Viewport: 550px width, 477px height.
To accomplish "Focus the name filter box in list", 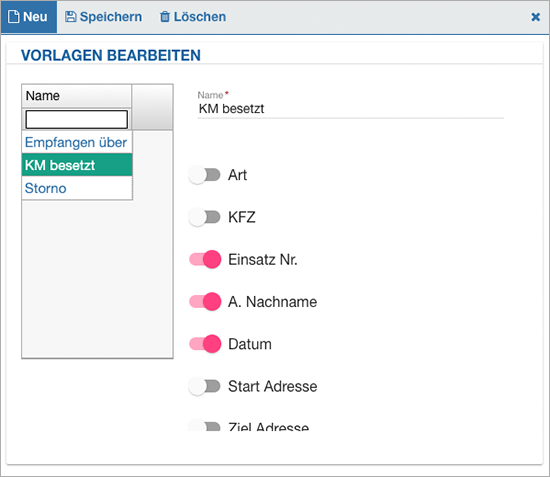I will (x=76, y=119).
